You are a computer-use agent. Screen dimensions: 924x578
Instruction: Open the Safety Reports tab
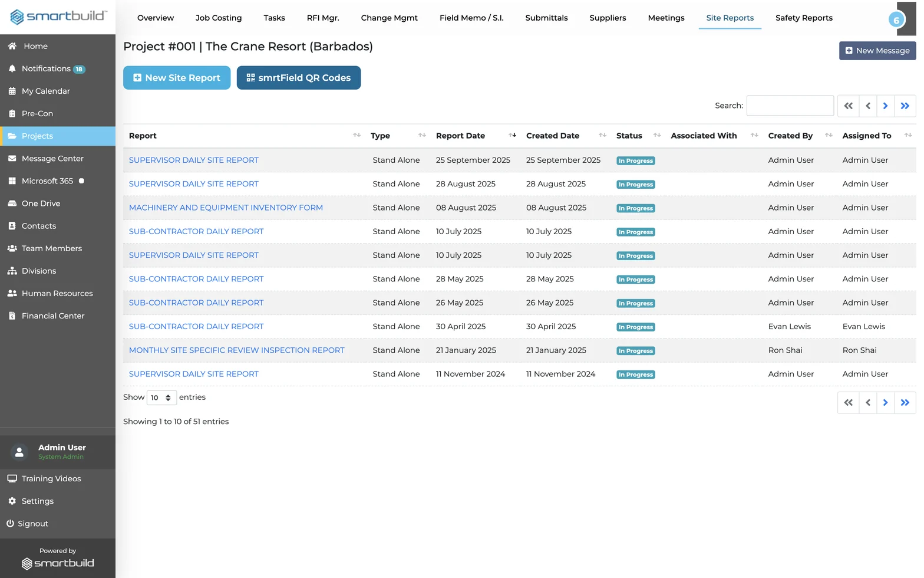click(804, 18)
